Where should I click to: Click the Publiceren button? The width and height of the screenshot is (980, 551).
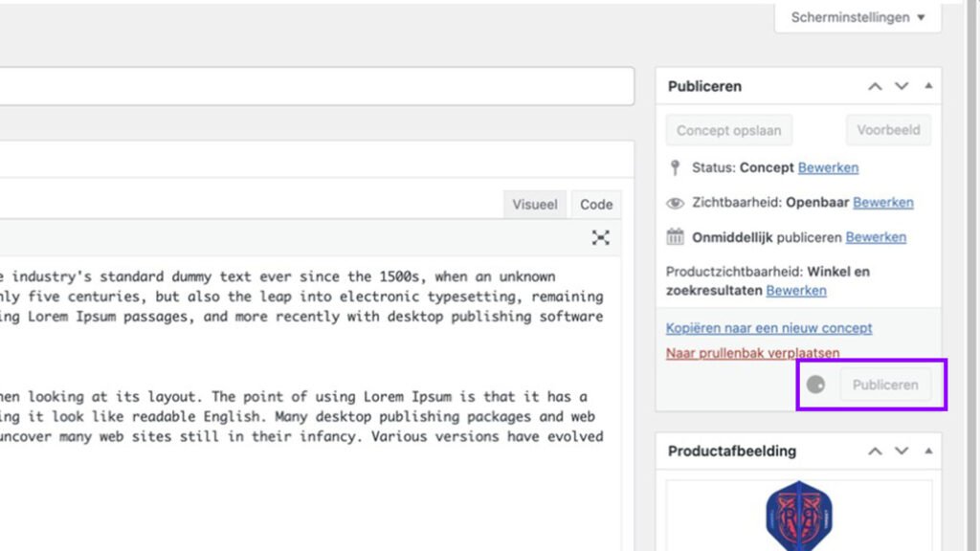pos(885,384)
